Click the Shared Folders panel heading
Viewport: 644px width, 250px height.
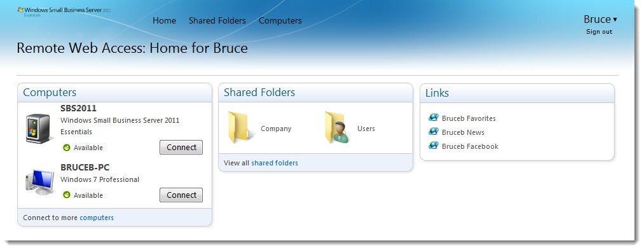(x=259, y=92)
